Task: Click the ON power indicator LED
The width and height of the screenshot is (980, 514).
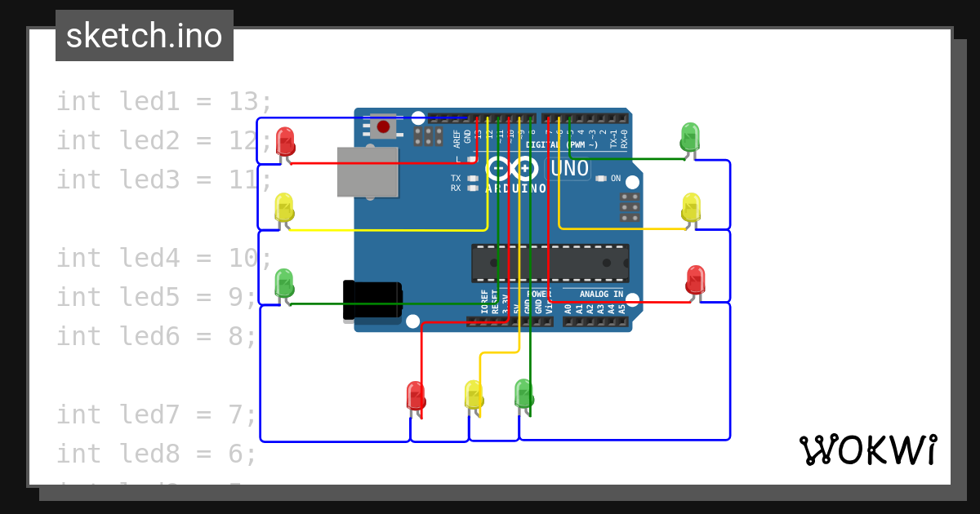Action: coord(601,179)
